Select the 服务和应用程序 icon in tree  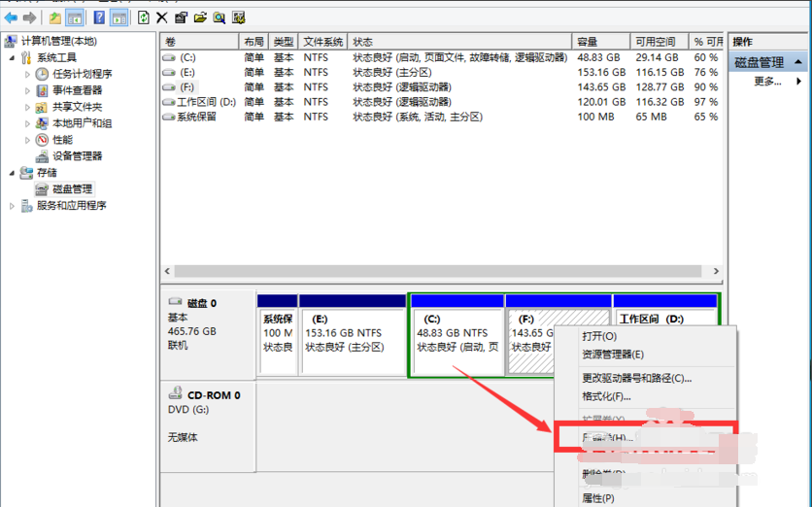[26, 206]
